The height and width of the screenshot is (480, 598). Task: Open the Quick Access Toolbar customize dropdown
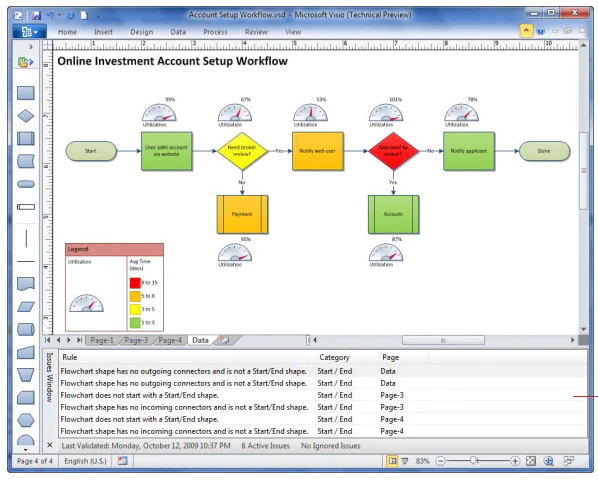pos(98,16)
